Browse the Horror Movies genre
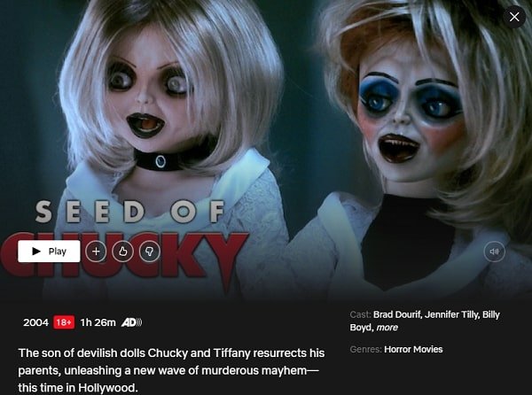The width and height of the screenshot is (532, 395). (413, 349)
